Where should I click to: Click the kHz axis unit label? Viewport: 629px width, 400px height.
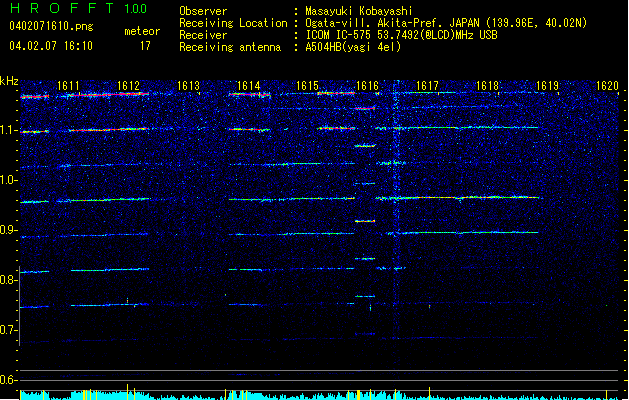pyautogui.click(x=9, y=81)
